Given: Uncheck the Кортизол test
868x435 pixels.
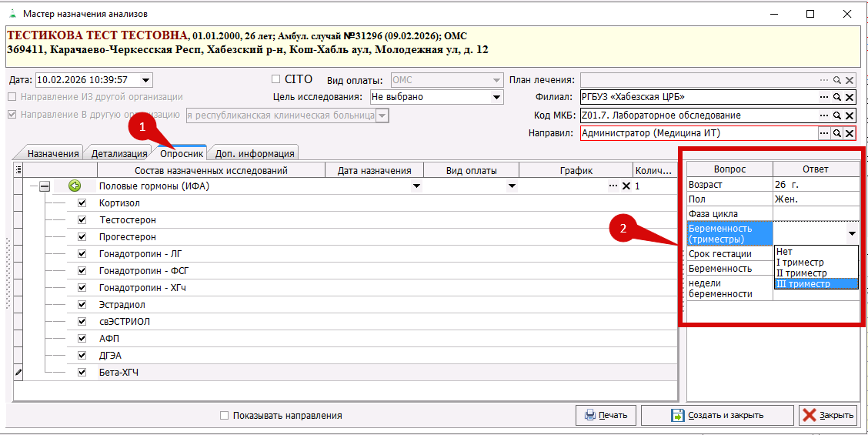Looking at the screenshot, I should 82,203.
